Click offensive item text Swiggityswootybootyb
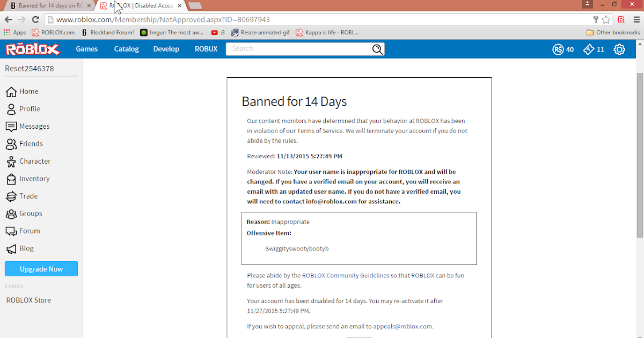 click(x=297, y=249)
